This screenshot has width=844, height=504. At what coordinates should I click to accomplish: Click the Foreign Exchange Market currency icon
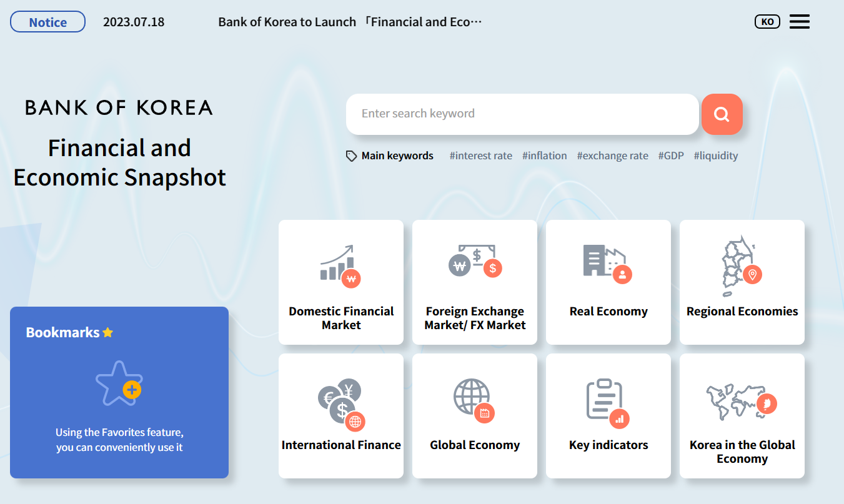tap(475, 262)
